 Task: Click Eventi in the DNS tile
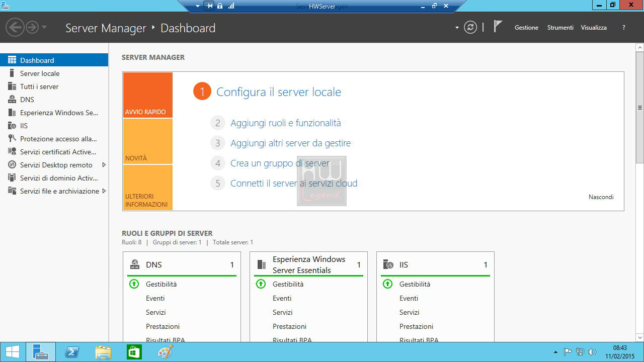tap(155, 298)
